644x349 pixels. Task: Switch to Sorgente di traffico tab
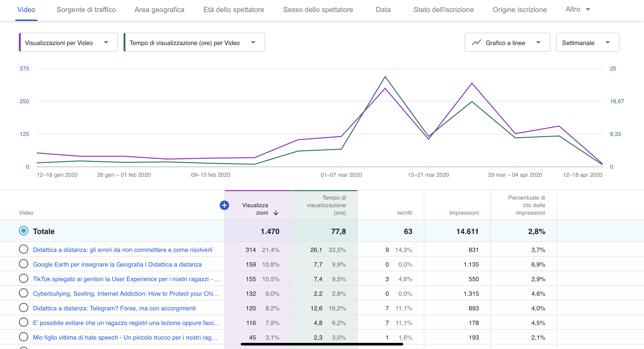[x=86, y=10]
